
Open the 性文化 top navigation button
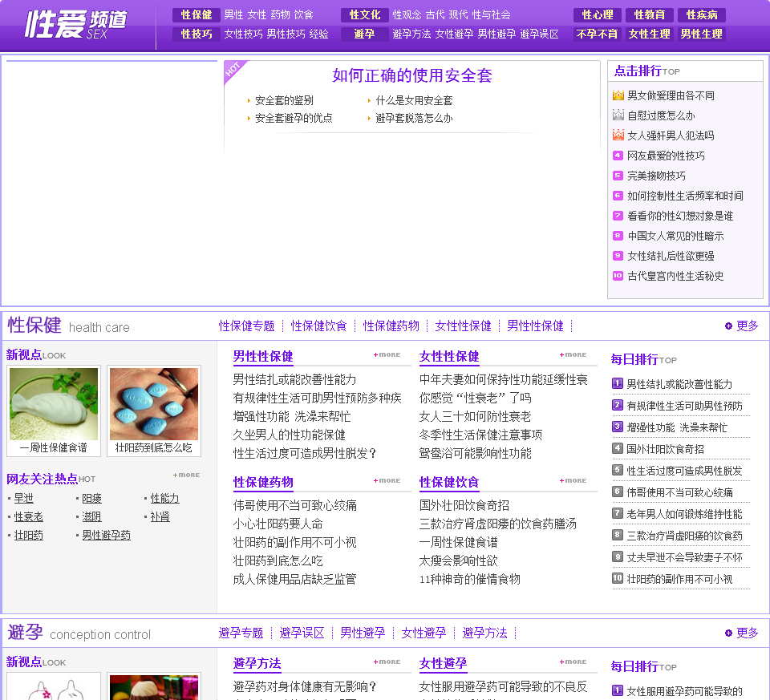click(x=364, y=14)
